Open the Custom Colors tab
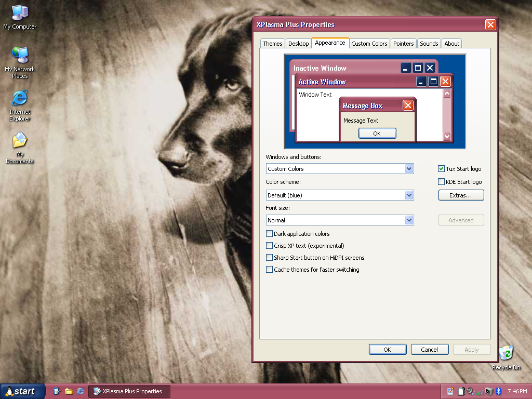This screenshot has height=399, width=532. click(x=369, y=44)
